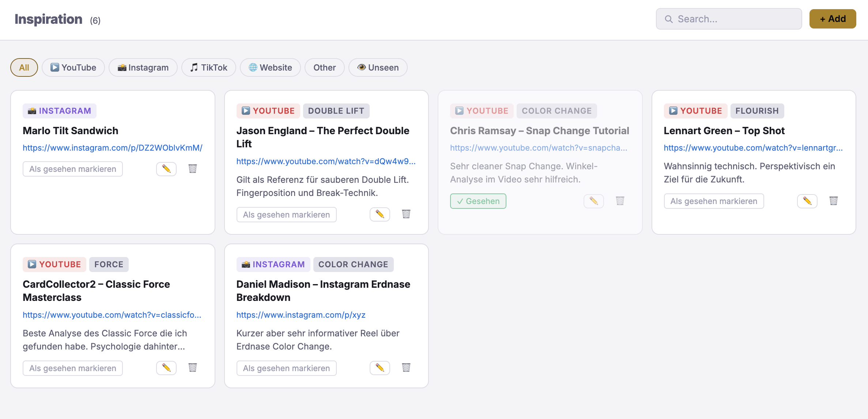Filter by Other sources
Viewport: 868px width, 419px height.
[x=325, y=68]
